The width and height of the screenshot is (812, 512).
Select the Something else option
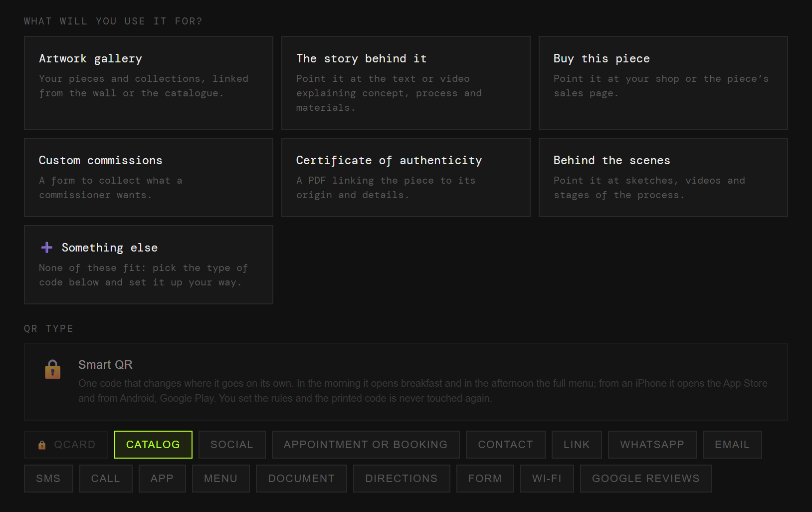(149, 264)
